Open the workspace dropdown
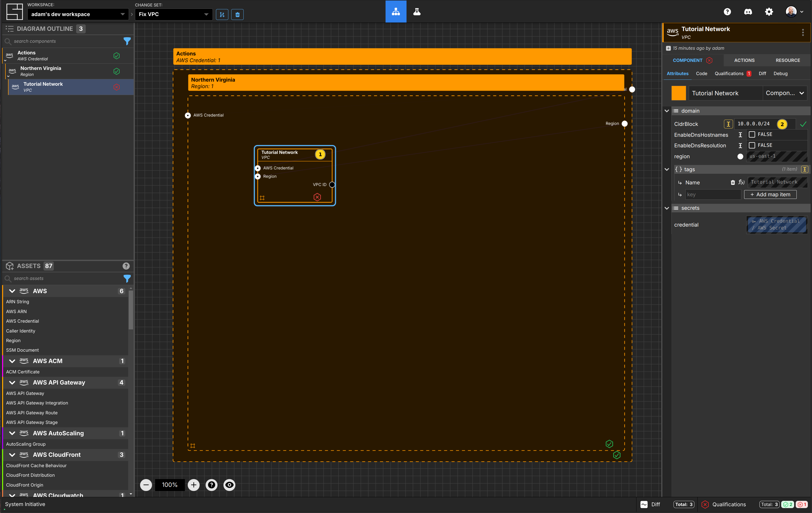The image size is (812, 513). (78, 14)
